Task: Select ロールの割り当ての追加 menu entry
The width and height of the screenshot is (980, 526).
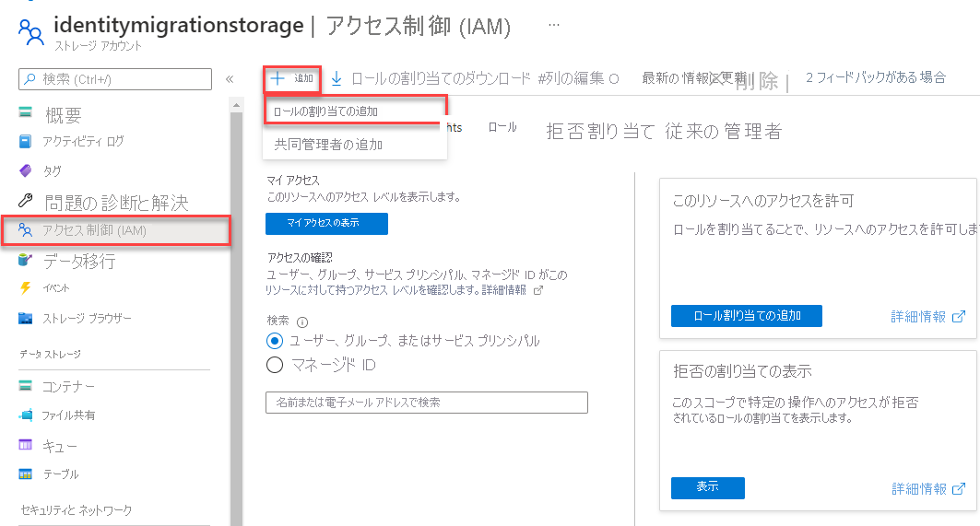Action: [355, 111]
